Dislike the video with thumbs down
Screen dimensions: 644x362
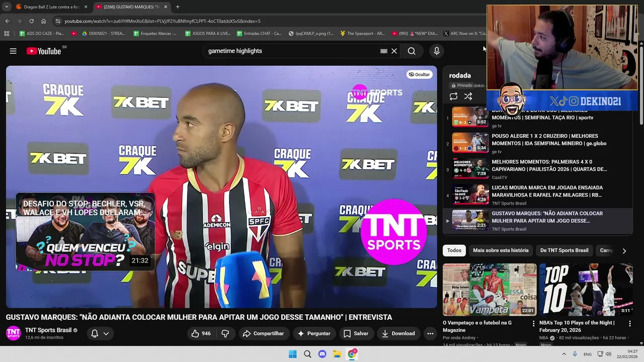coord(225,333)
